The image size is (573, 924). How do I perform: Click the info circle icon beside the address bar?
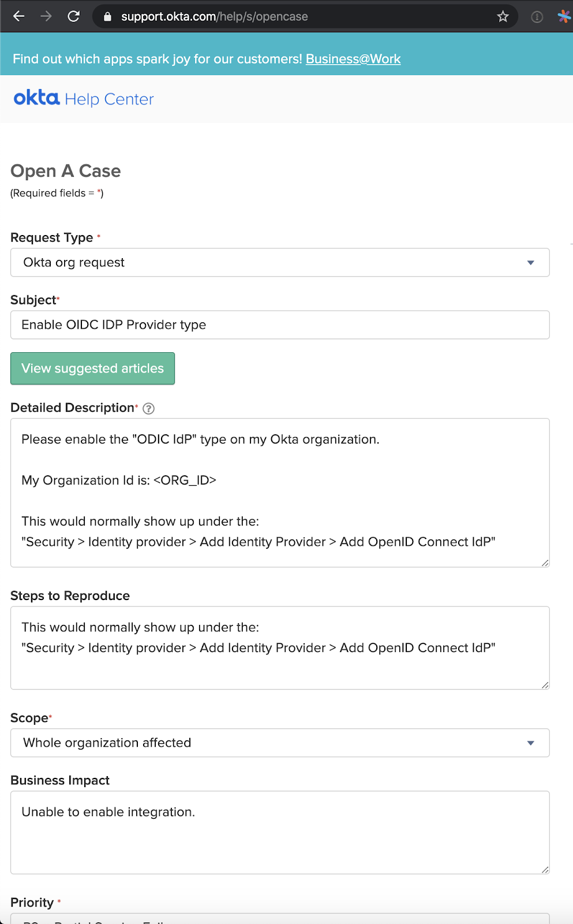point(537,17)
